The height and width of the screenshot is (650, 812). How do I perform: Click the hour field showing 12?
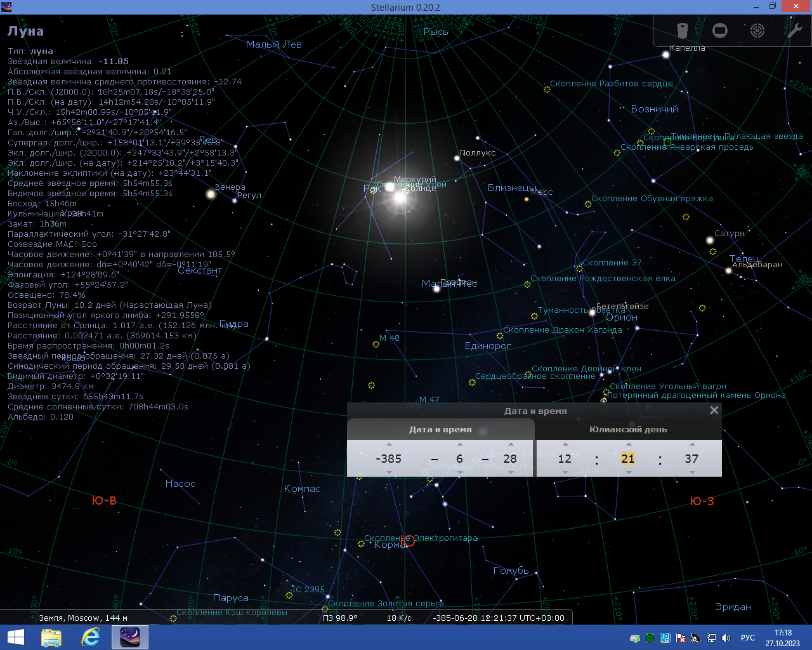pyautogui.click(x=565, y=458)
